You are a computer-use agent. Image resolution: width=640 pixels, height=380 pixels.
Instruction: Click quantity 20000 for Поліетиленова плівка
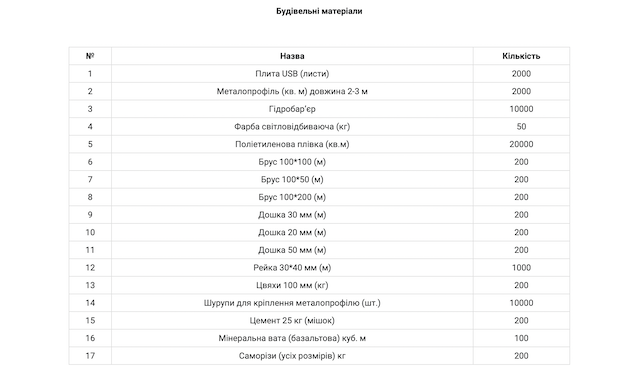[521, 144]
